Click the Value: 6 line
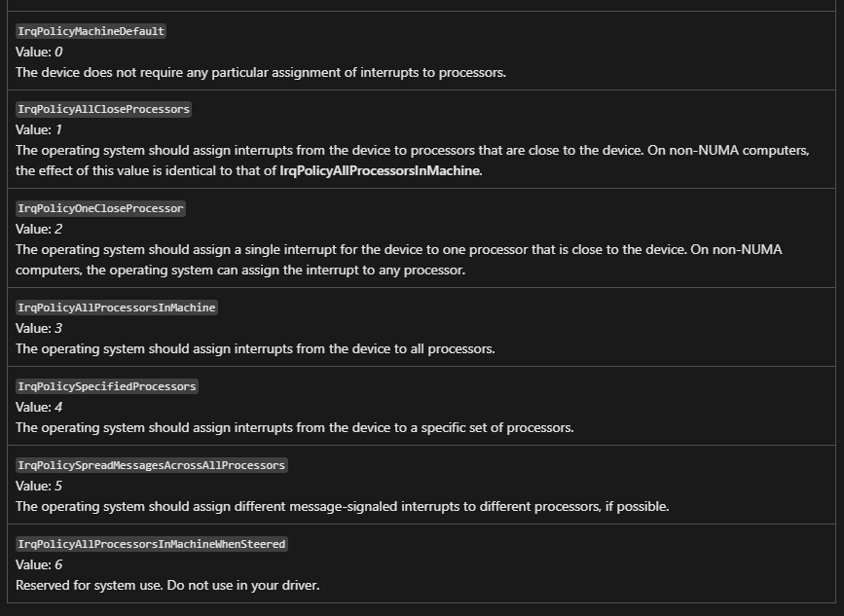This screenshot has height=616, width=844. pos(39,564)
